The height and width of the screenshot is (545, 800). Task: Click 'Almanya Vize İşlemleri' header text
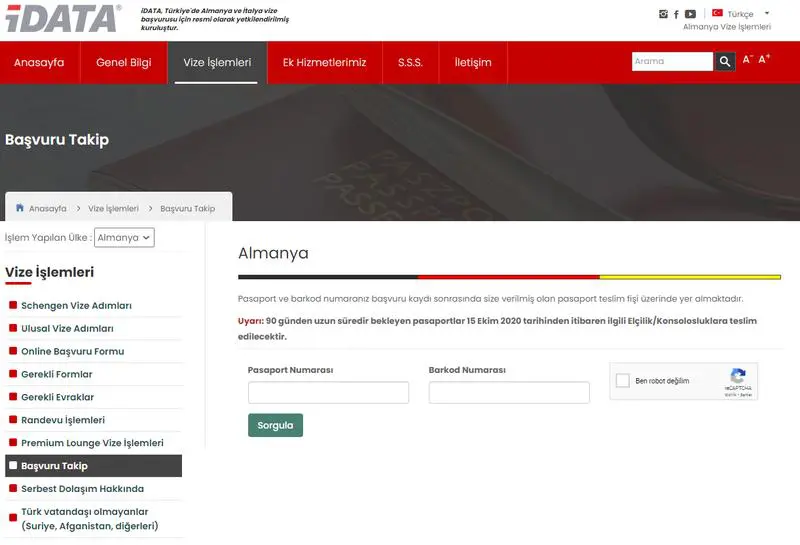[x=727, y=27]
